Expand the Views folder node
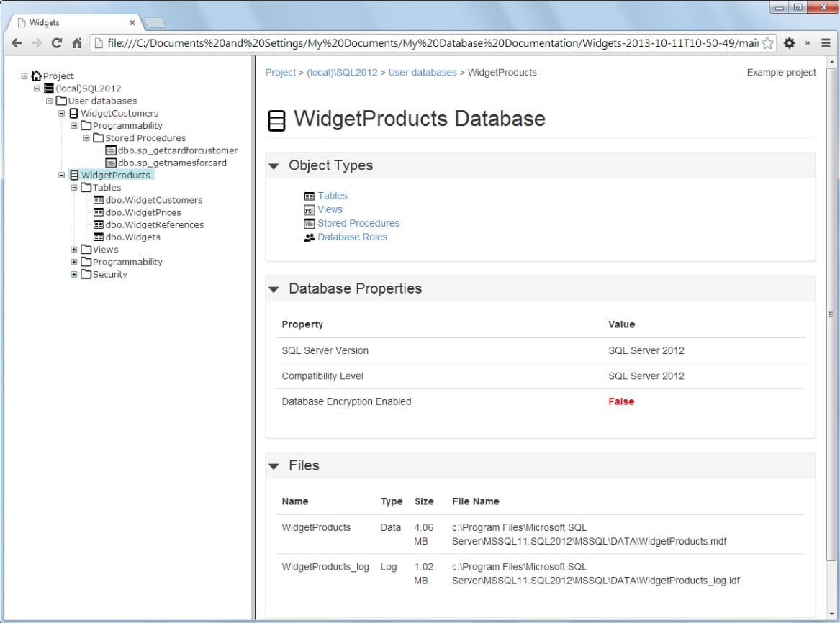Image resolution: width=840 pixels, height=623 pixels. point(74,250)
